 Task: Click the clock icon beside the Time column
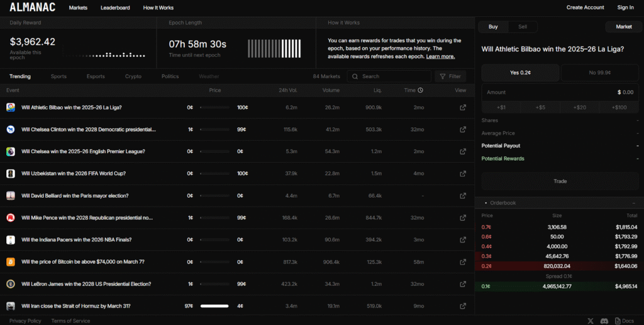click(420, 91)
